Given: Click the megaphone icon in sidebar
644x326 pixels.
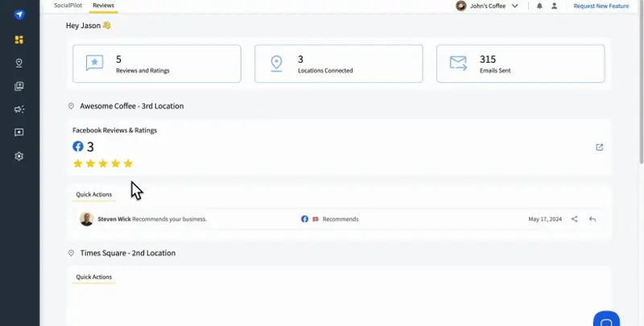Looking at the screenshot, I should (19, 109).
